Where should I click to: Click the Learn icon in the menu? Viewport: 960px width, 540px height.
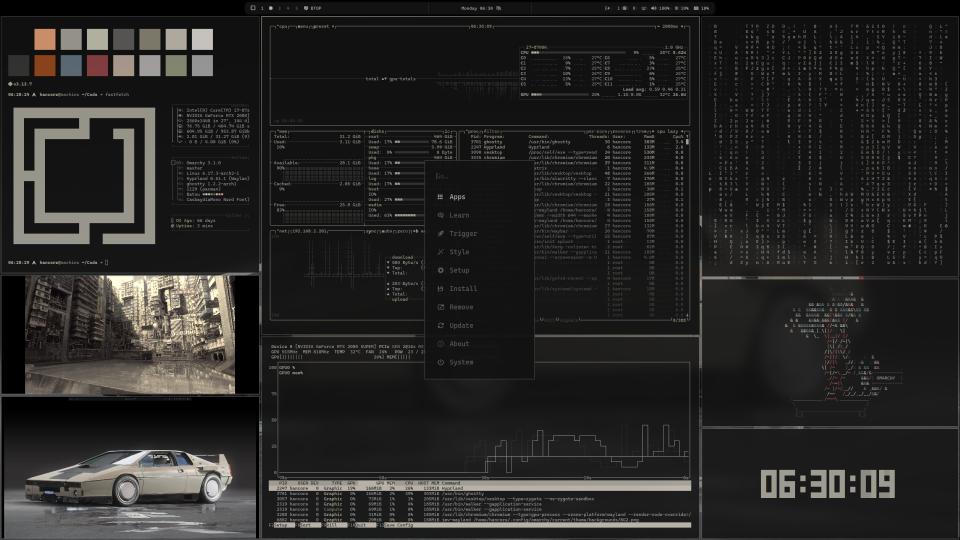440,215
